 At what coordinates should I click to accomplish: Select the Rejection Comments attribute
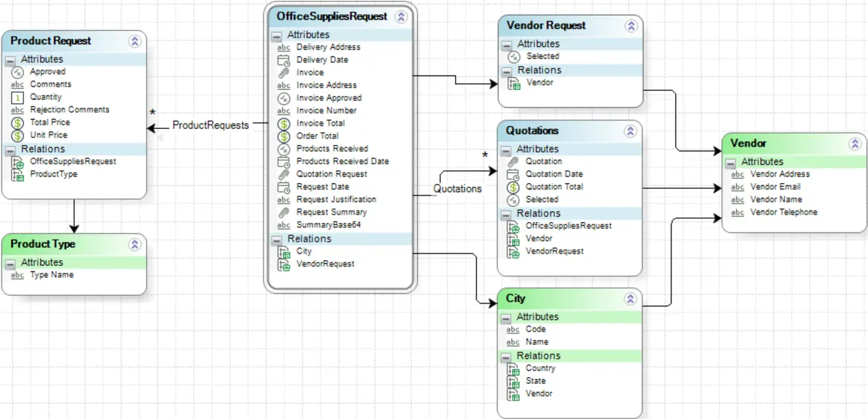[70, 110]
